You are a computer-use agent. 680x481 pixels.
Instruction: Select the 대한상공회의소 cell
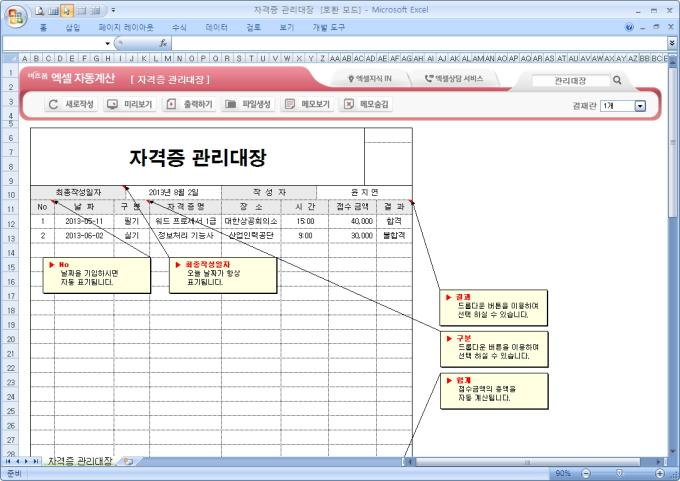251,221
